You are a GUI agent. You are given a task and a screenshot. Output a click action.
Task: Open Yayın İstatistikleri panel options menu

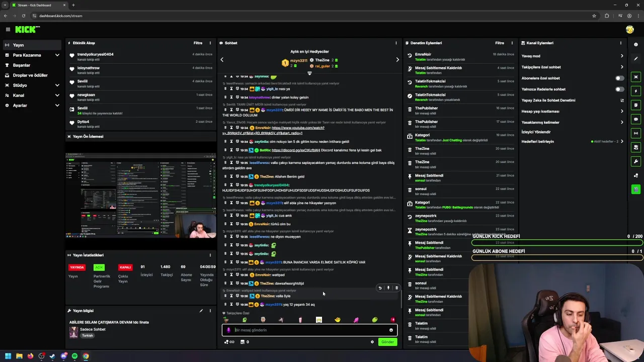210,255
